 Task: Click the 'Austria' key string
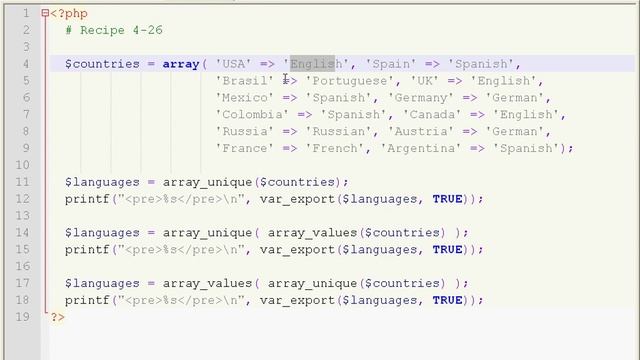coord(421,131)
